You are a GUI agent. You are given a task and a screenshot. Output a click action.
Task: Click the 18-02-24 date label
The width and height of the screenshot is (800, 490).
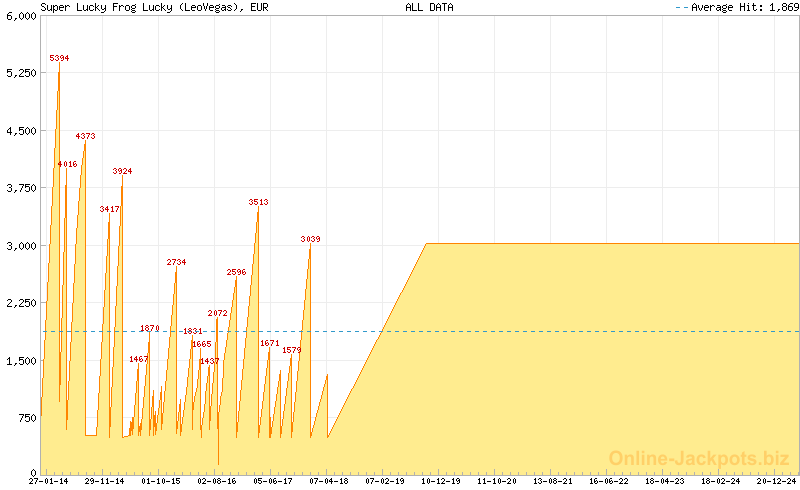pos(721,481)
